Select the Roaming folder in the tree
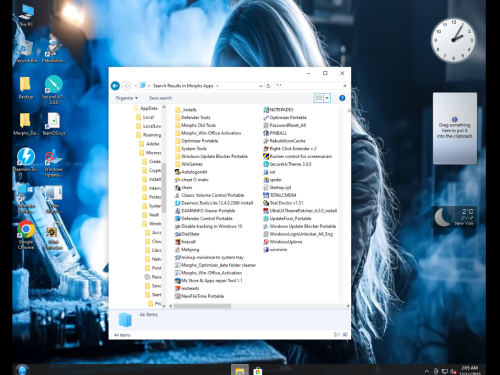 (x=149, y=135)
